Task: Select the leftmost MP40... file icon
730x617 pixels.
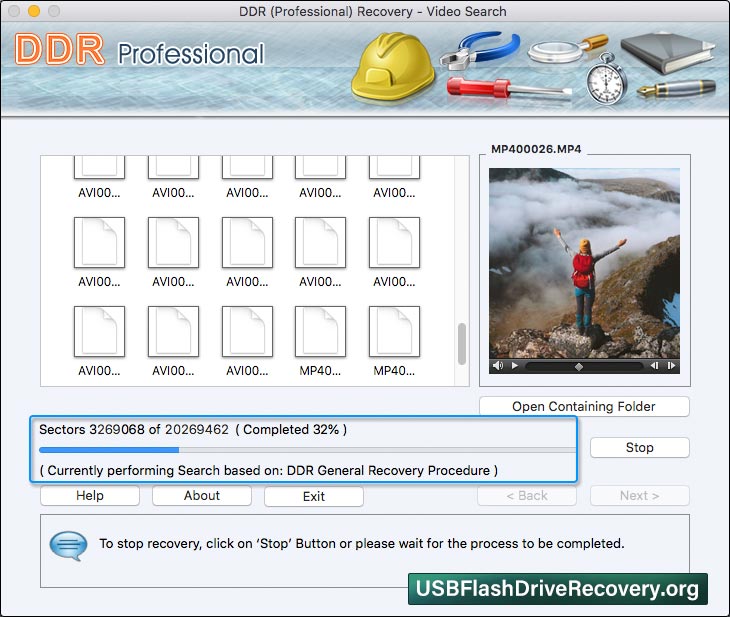Action: click(x=320, y=332)
